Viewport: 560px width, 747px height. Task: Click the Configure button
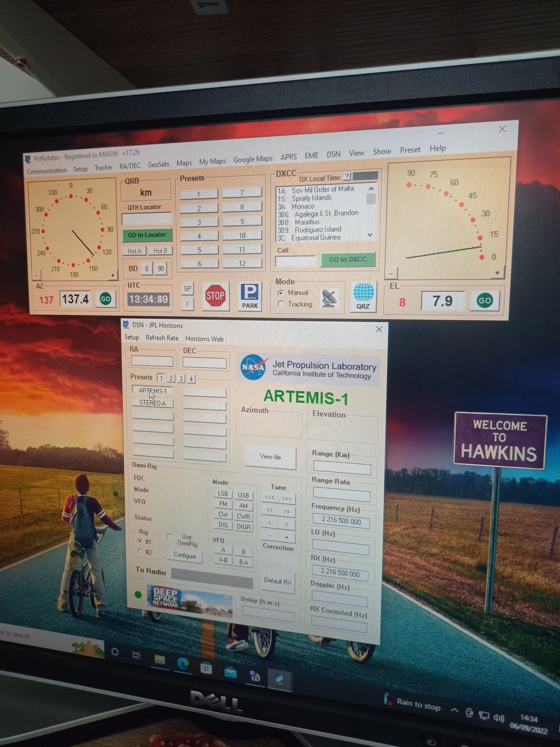point(184,556)
